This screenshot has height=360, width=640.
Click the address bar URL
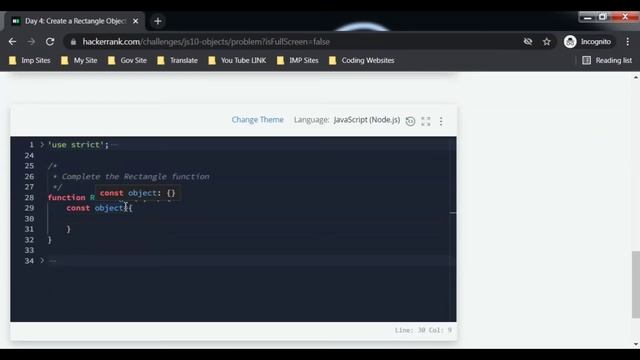(x=206, y=42)
